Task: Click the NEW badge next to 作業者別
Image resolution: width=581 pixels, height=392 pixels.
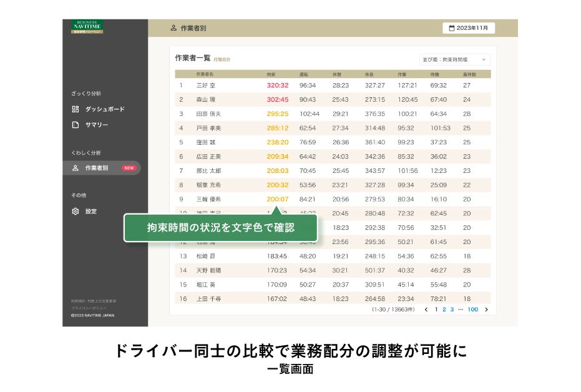Action: coord(129,168)
